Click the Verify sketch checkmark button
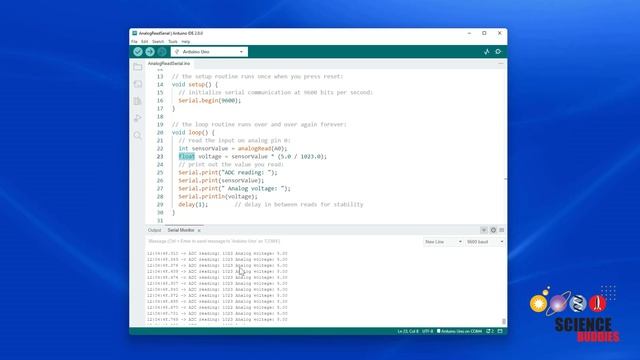This screenshot has height=360, width=640. [138, 52]
